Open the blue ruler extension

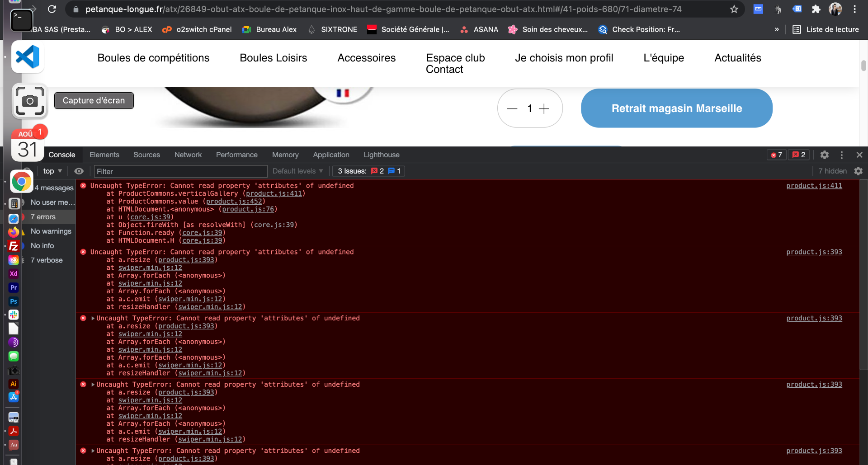click(x=758, y=9)
